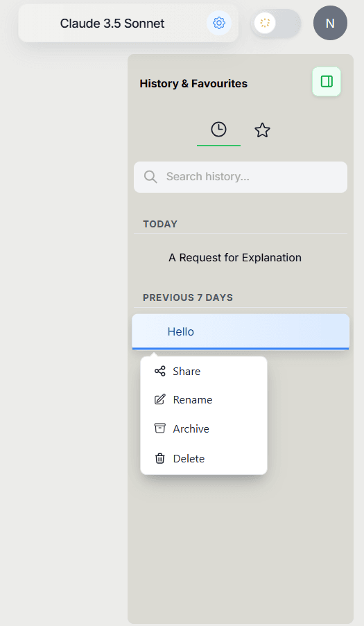Switch to the Favourites star tab
Screen dimensions: 364x626
click(262, 130)
